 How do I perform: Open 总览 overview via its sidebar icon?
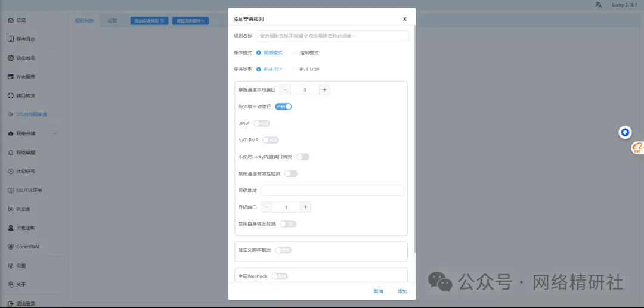tap(11, 20)
